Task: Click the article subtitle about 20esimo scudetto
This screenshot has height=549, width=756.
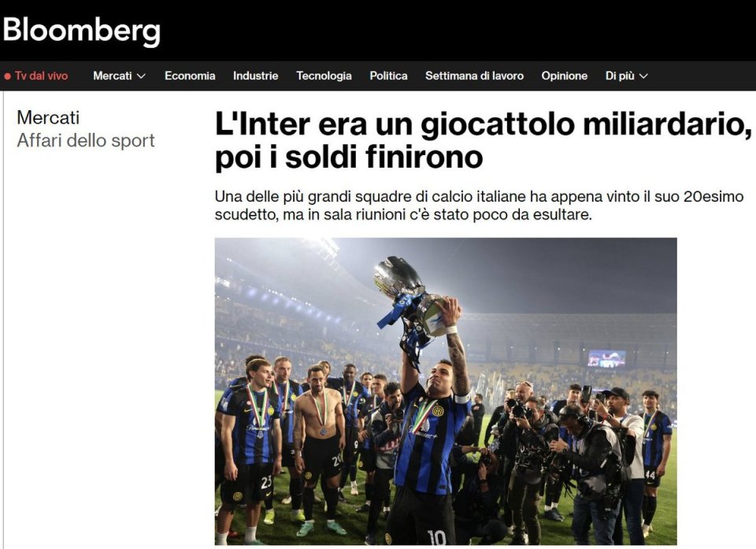Action: click(x=480, y=206)
